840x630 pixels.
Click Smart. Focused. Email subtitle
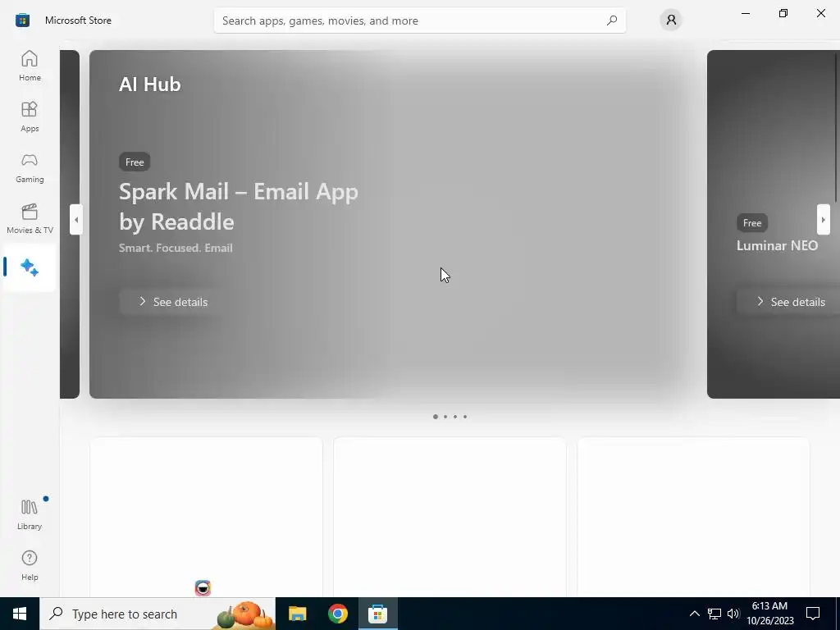[176, 248]
